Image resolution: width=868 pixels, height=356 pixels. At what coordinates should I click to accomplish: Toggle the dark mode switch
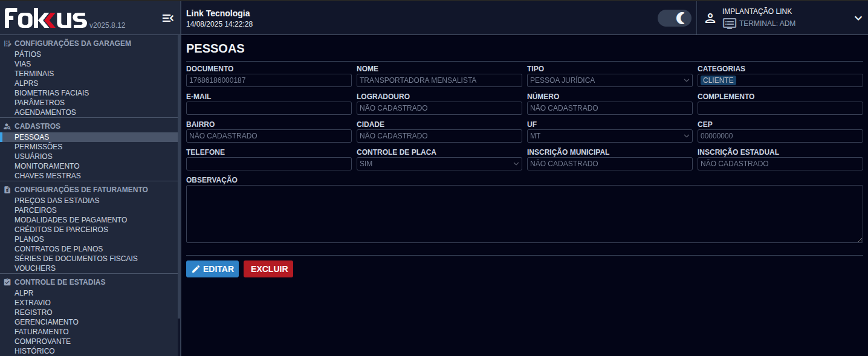tap(674, 18)
